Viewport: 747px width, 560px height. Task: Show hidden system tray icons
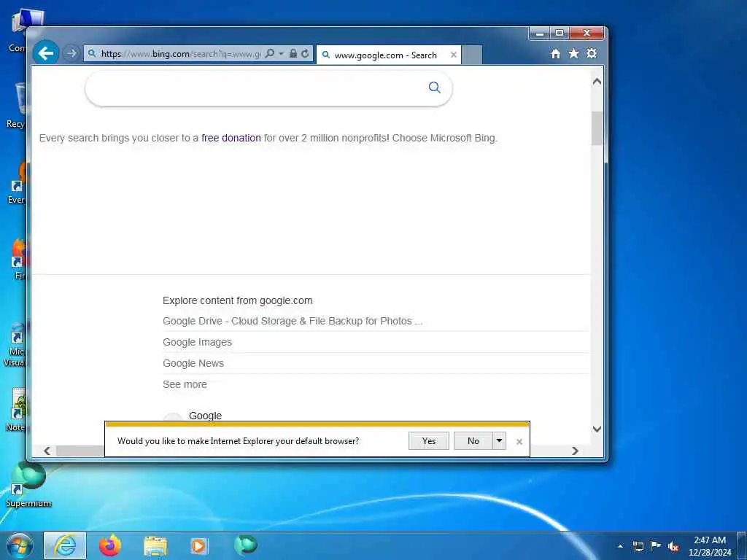pos(620,546)
